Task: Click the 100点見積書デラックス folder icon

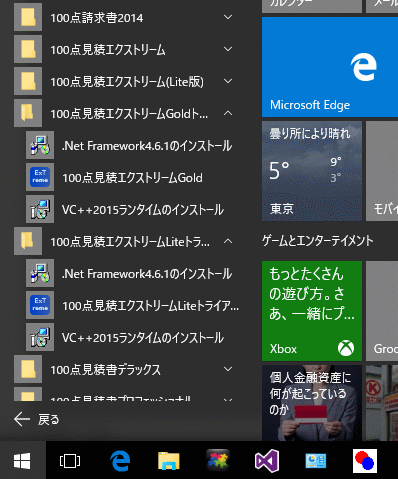Action: (28, 369)
